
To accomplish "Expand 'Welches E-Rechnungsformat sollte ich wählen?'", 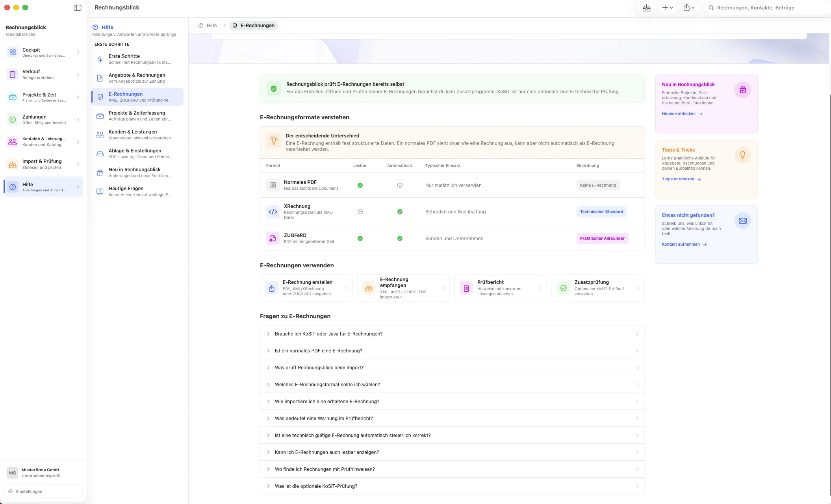I will [x=452, y=385].
